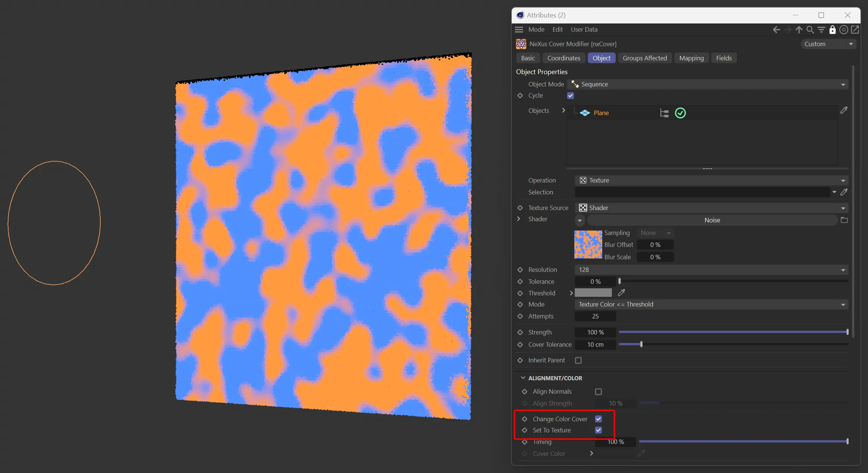Click the filter icon in the Attributes toolbar

click(821, 30)
